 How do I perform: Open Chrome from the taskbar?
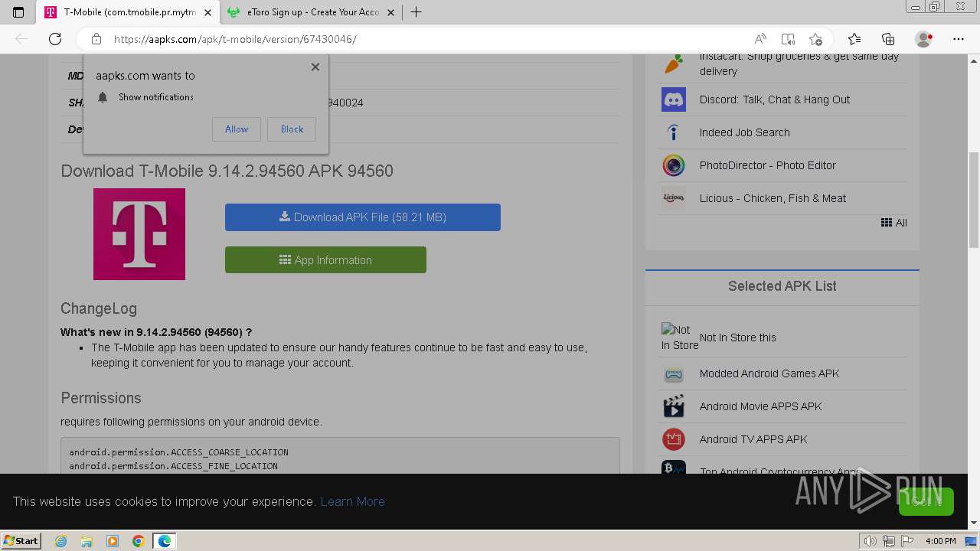(139, 541)
